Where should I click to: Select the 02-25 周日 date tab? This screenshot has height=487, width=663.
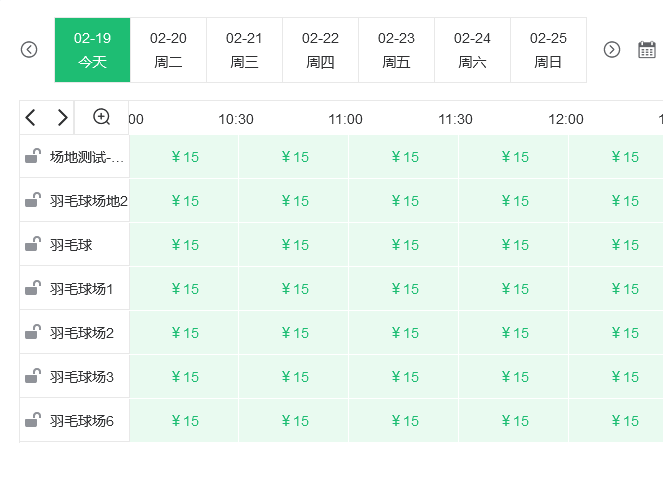pyautogui.click(x=548, y=50)
